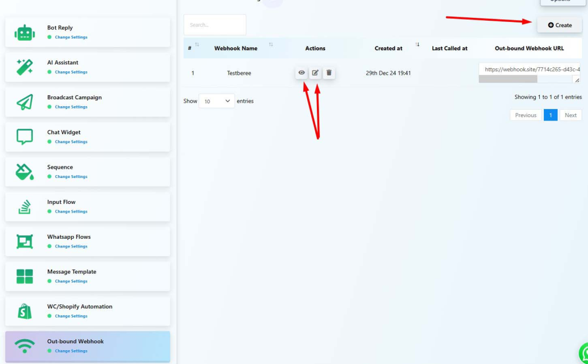Click the Chat Widget speech bubble icon
This screenshot has width=588, height=364.
tap(25, 137)
